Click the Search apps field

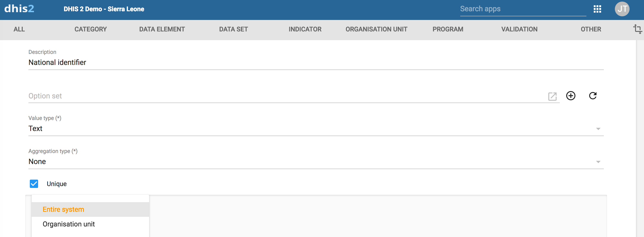pyautogui.click(x=523, y=9)
